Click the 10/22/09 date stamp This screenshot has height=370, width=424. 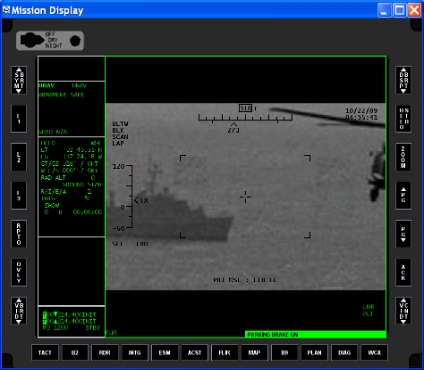362,111
